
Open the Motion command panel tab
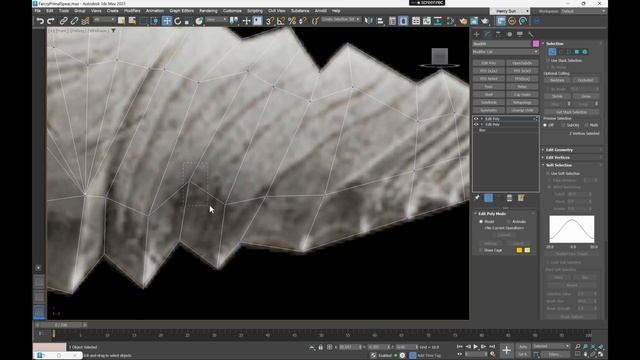(x=509, y=34)
